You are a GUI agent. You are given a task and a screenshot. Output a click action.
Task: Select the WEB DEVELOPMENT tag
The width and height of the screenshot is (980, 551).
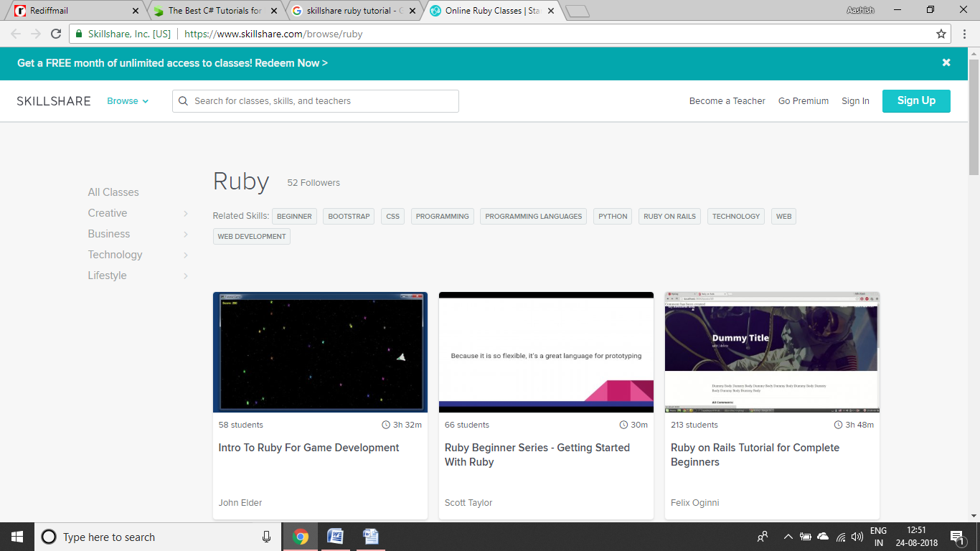coord(252,236)
